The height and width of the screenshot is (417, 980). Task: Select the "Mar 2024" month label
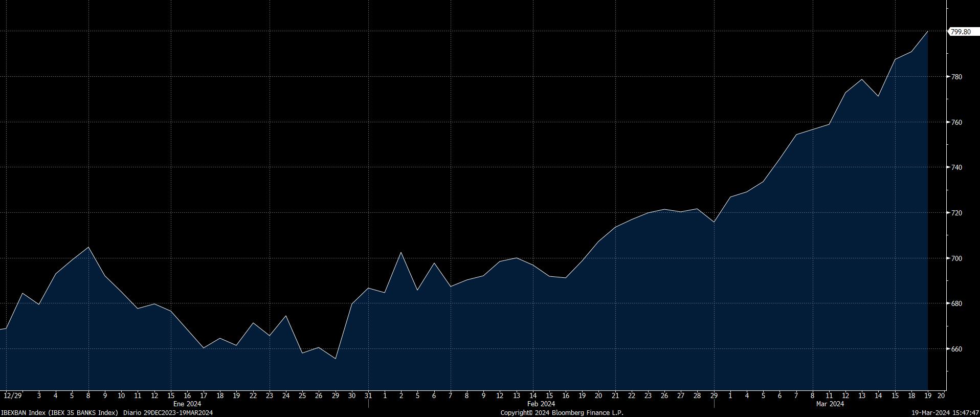point(830,404)
